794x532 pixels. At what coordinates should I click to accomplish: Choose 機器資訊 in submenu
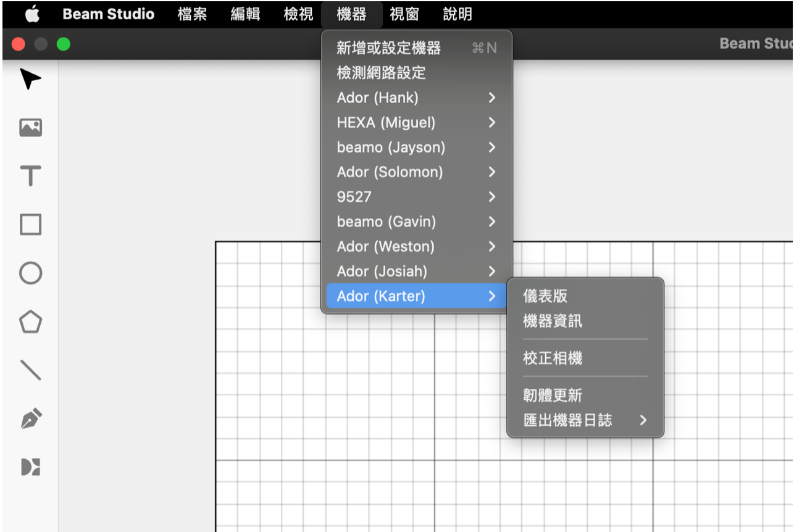(x=585, y=321)
